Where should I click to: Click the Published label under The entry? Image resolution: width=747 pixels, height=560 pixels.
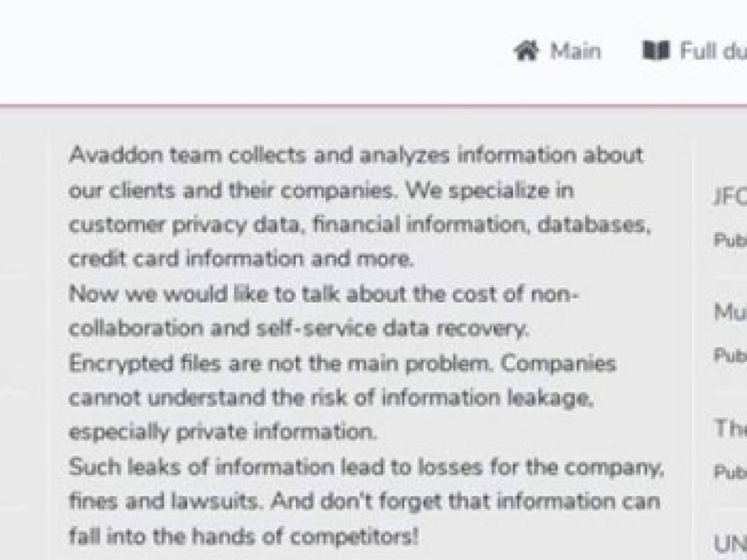click(730, 472)
